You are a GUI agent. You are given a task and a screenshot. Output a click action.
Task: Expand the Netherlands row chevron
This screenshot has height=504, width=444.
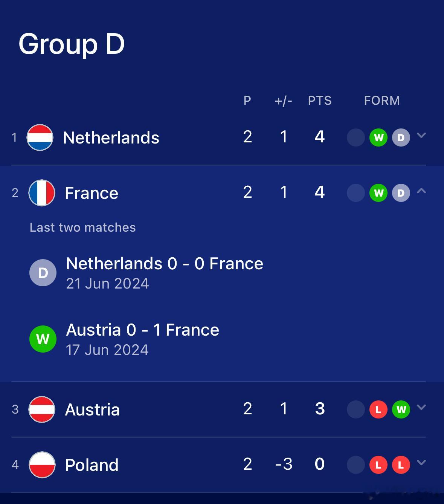point(421,135)
